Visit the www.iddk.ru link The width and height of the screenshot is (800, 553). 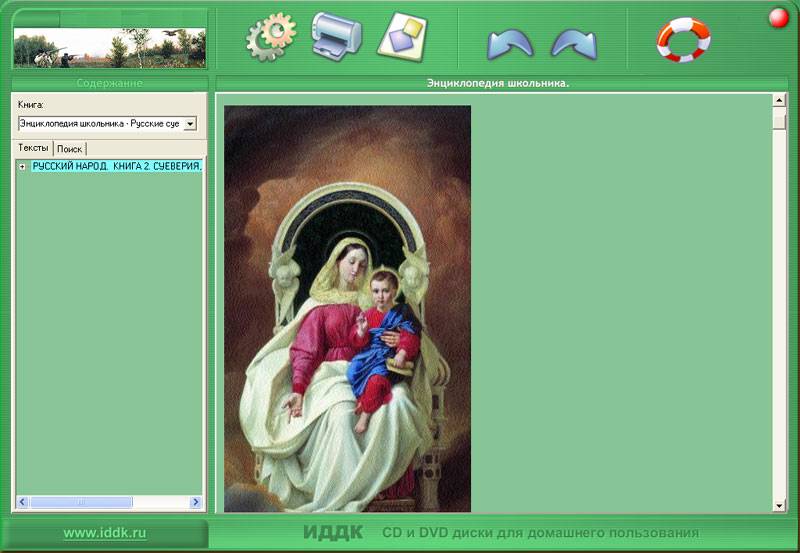point(105,533)
